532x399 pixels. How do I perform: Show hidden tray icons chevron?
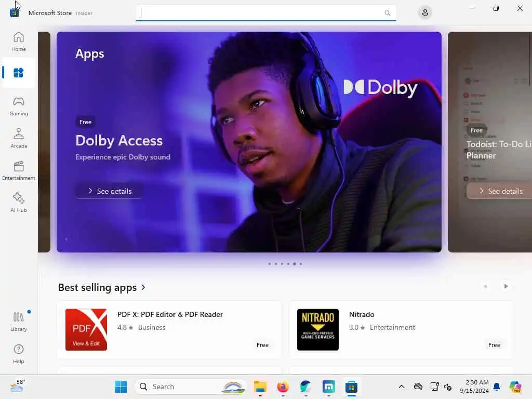[402, 387]
